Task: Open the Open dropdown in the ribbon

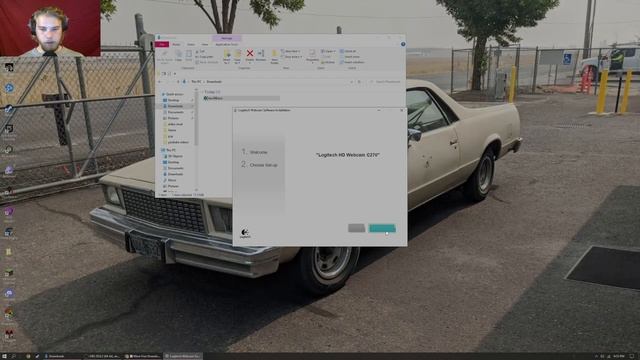Action: click(x=328, y=51)
